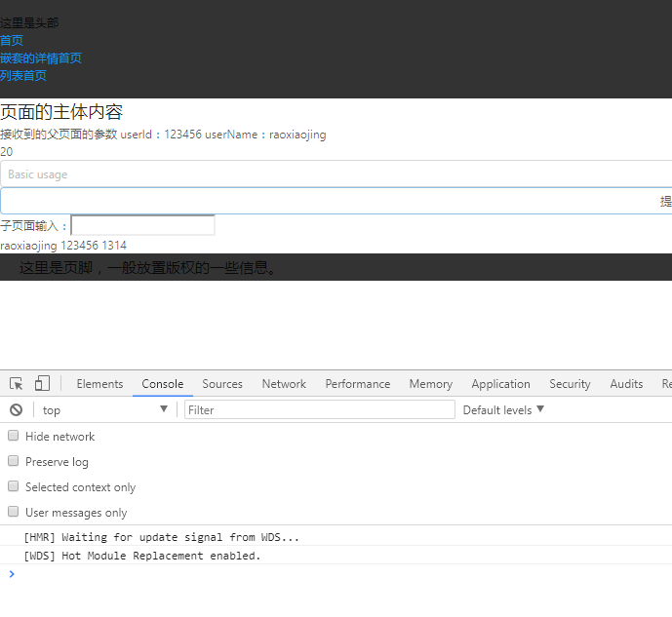Click the 页面的主体内容 heading
The height and width of the screenshot is (617, 672).
coord(61,112)
